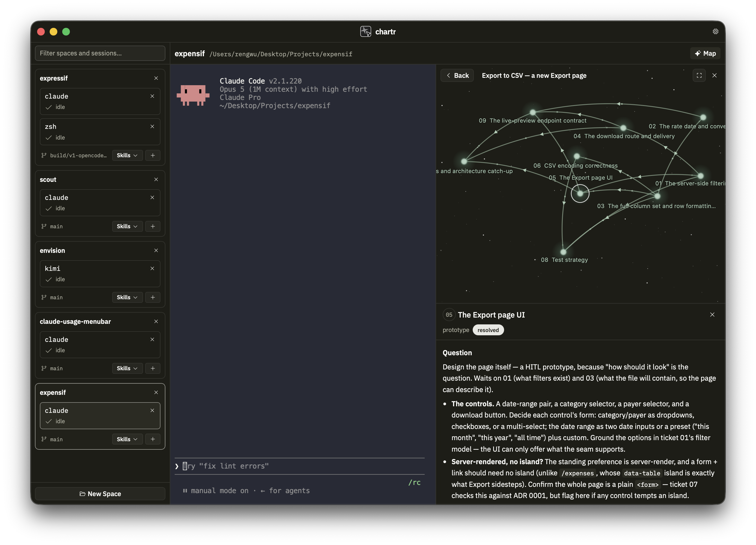
Task: Close the scout space
Action: (x=156, y=179)
